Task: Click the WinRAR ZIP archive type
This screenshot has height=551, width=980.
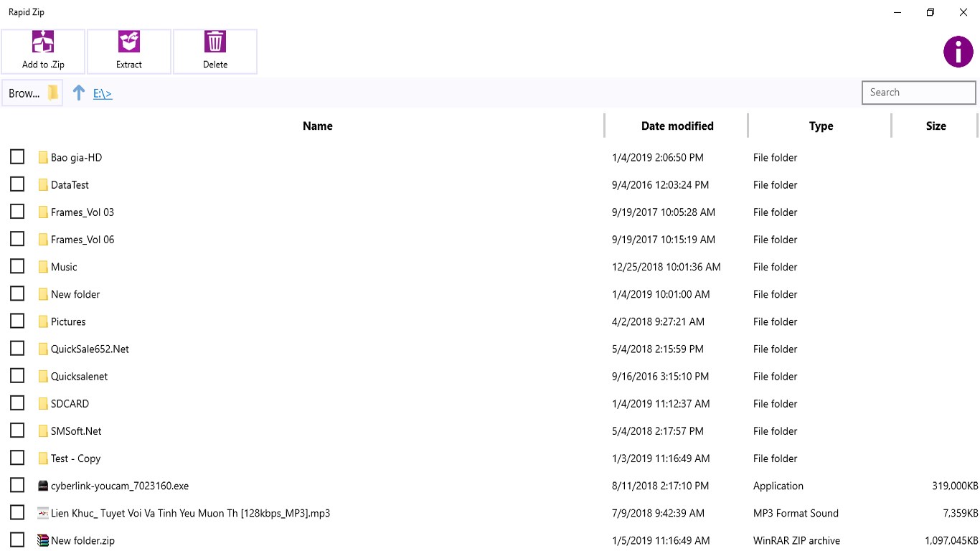Action: [x=796, y=540]
